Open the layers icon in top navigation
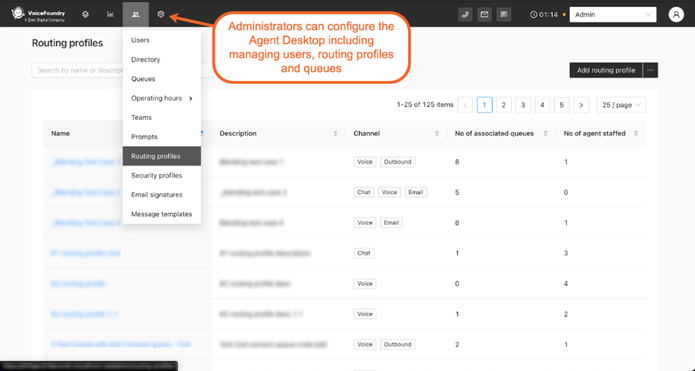This screenshot has height=371, width=695. 86,15
